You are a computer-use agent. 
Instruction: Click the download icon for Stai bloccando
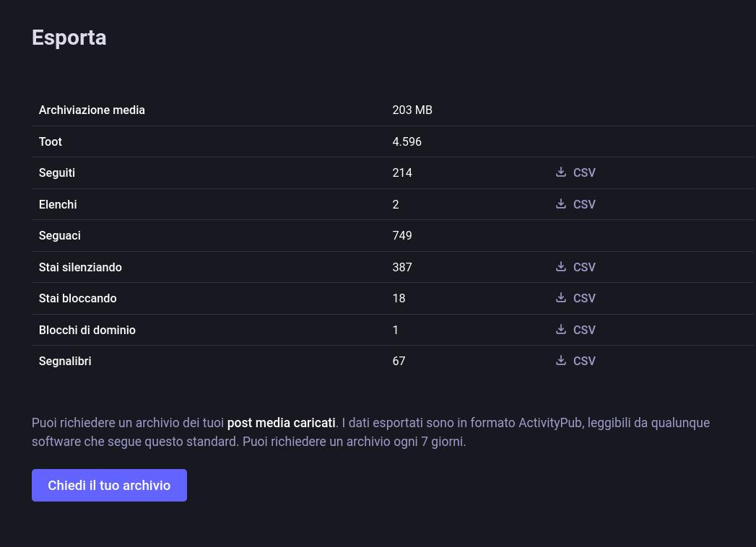coord(560,298)
